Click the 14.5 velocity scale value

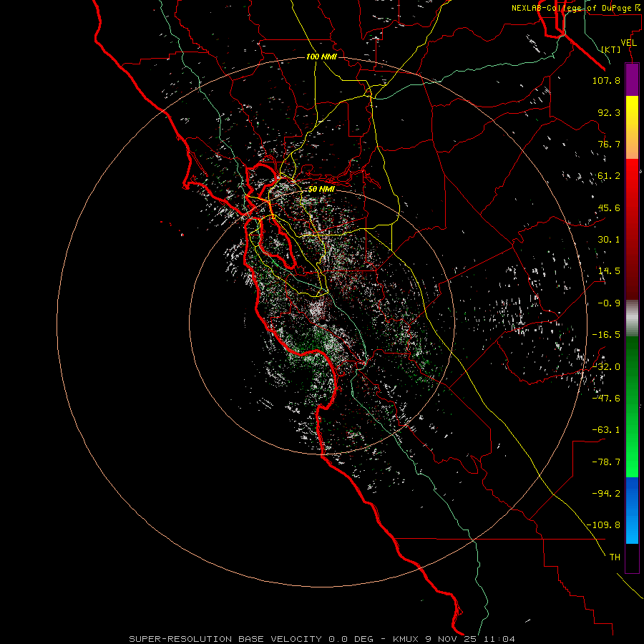point(609,271)
